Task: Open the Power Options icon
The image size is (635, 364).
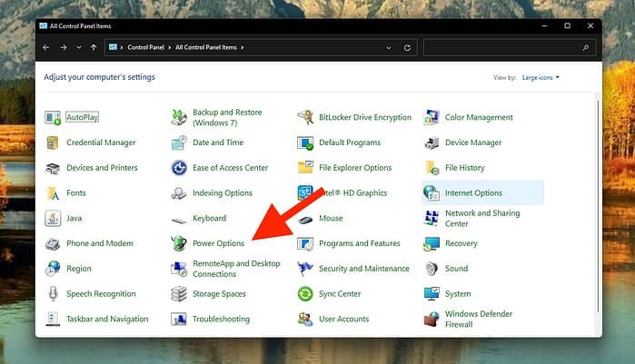Action: coord(179,243)
